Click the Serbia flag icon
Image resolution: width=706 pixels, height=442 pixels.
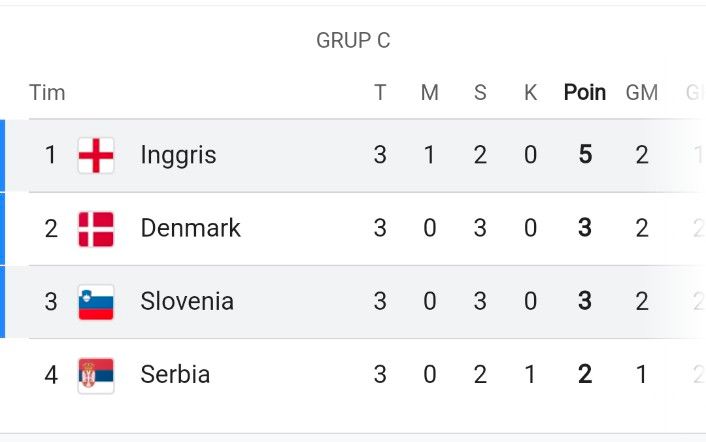(x=96, y=375)
